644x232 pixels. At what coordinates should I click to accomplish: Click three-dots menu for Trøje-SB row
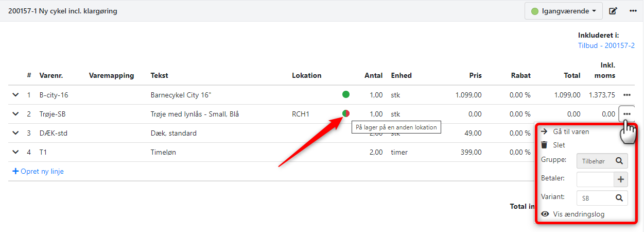[626, 114]
